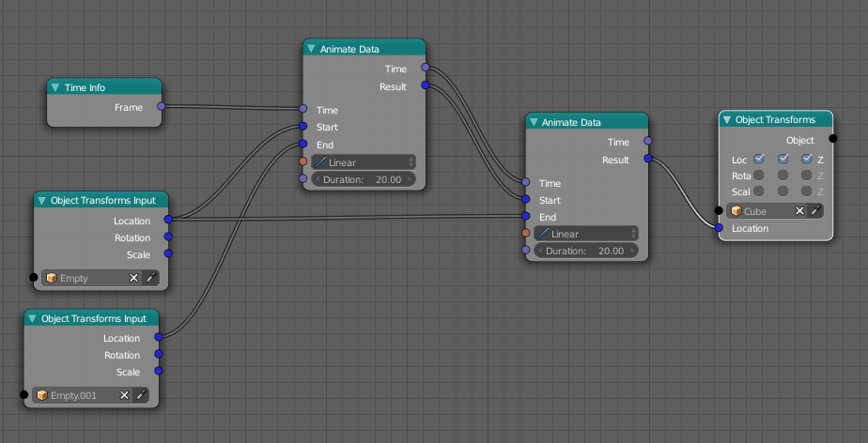Click Object output socket on Object Transforms
Viewport: 868px width, 443px height.
click(x=833, y=139)
